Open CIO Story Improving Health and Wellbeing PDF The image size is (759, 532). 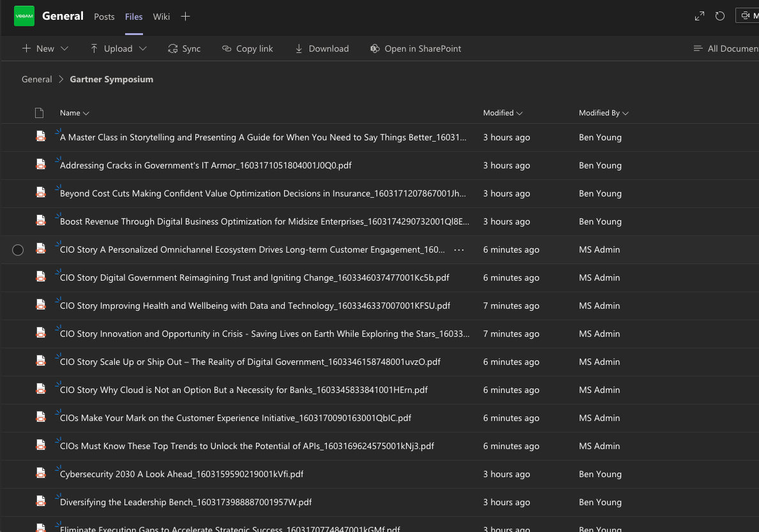(255, 306)
